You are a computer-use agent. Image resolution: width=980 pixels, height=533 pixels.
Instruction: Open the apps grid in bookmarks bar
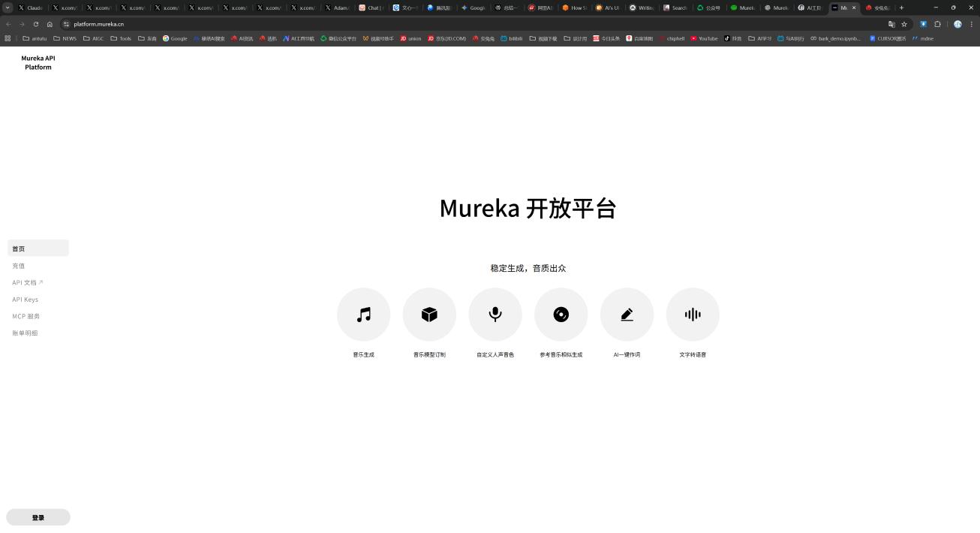click(x=8, y=38)
